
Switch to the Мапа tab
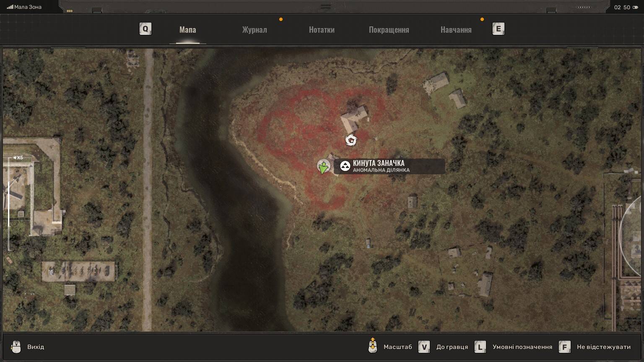(x=187, y=30)
